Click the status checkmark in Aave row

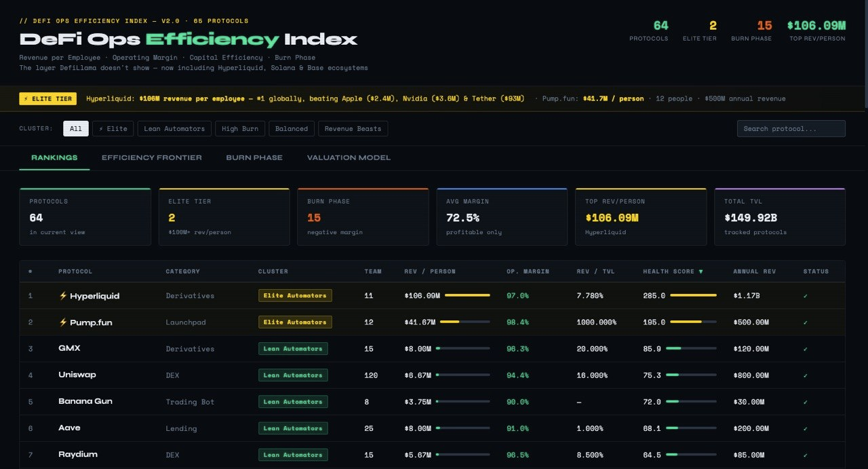coord(806,428)
